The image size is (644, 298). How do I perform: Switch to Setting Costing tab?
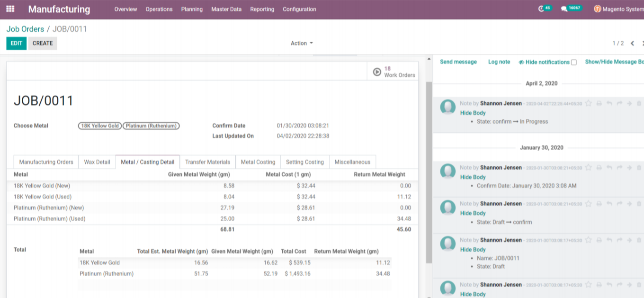coord(305,162)
